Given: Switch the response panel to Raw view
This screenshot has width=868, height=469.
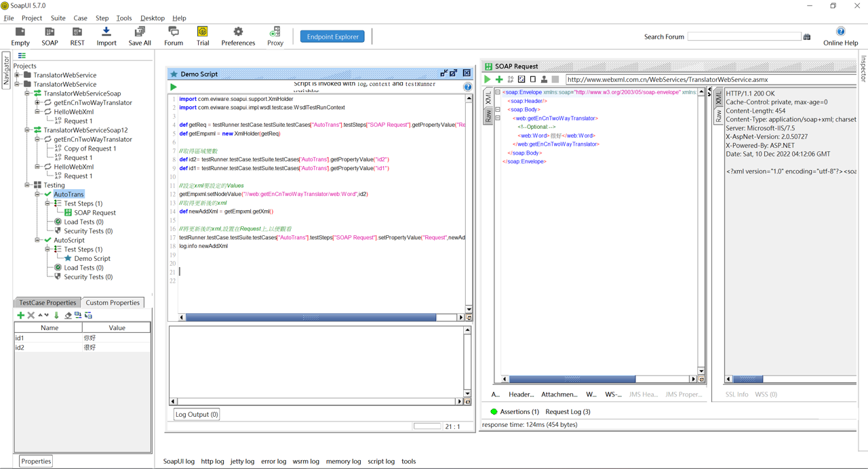Looking at the screenshot, I should (x=719, y=116).
